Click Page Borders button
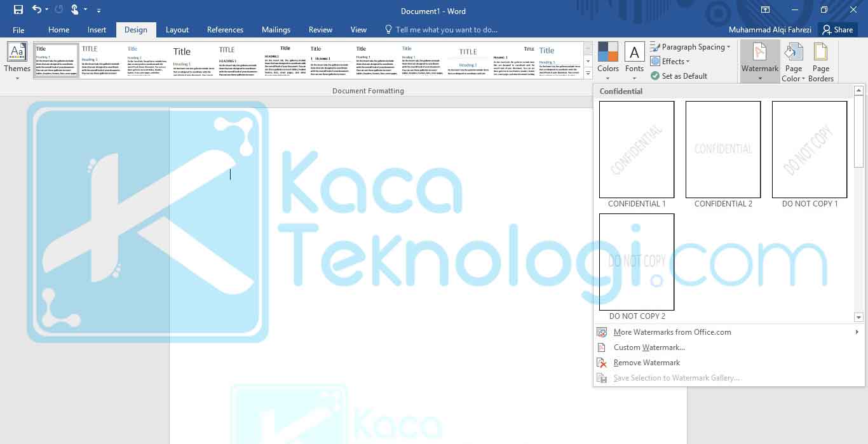 pos(821,62)
